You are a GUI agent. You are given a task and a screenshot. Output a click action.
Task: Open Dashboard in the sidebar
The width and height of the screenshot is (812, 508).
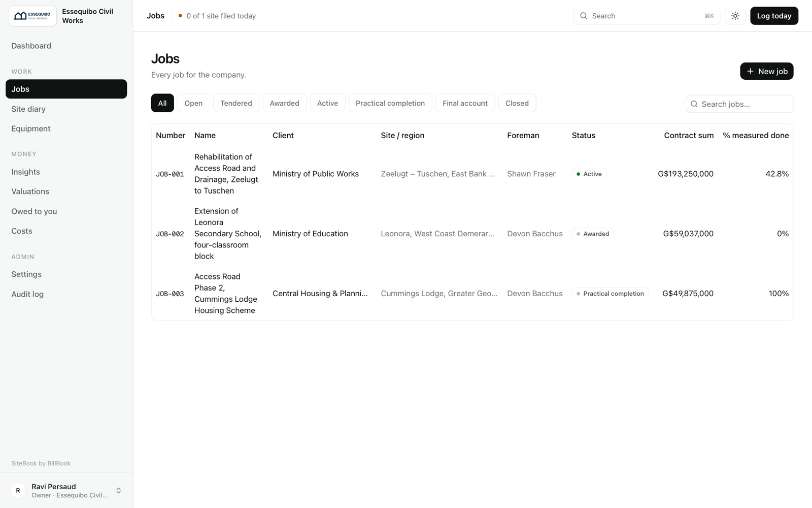(x=66, y=46)
